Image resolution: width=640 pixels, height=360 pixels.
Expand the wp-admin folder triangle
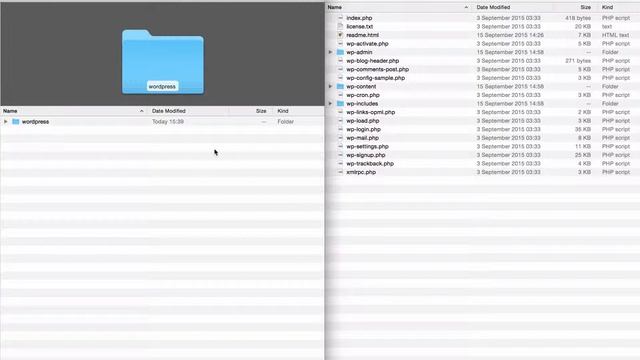tap(330, 52)
